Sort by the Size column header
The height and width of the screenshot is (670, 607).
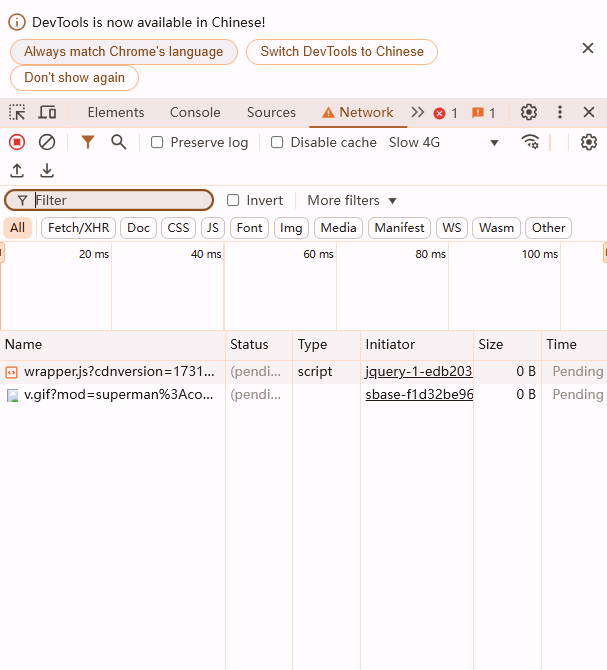click(x=507, y=344)
